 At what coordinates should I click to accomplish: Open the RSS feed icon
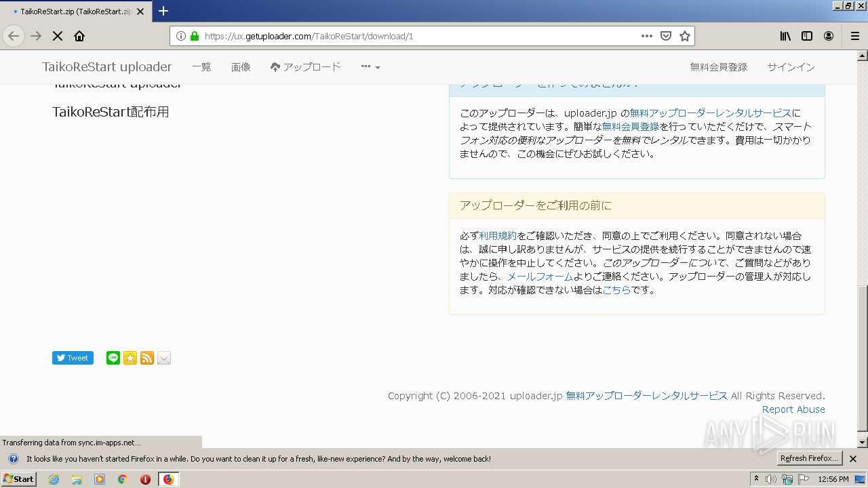pos(147,358)
